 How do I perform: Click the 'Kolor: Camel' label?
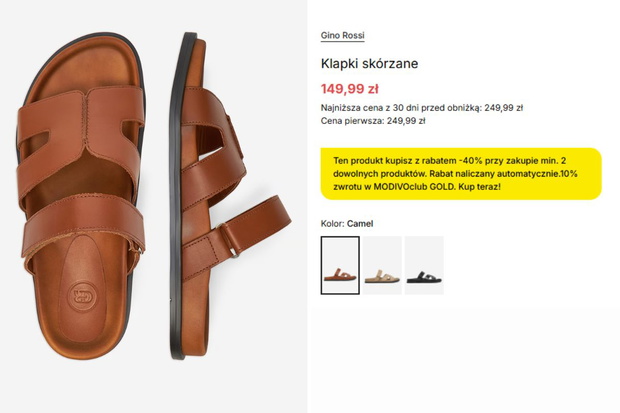click(x=347, y=224)
